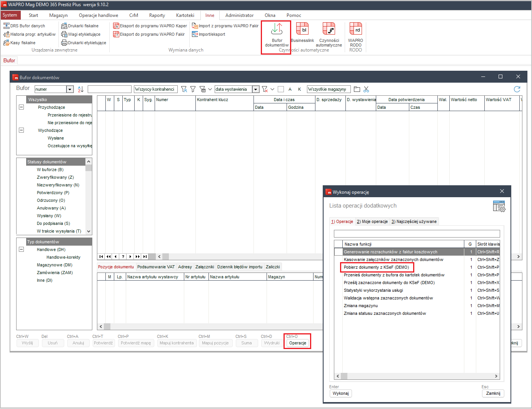Screen dimensions: 532x409
Task: Switch to the Moje operacje tab
Action: (x=372, y=221)
